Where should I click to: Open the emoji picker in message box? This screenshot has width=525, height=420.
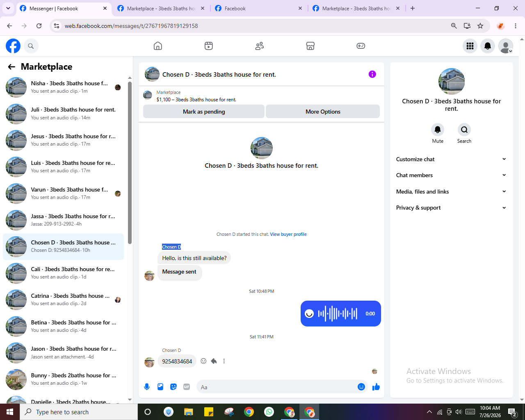(x=361, y=387)
